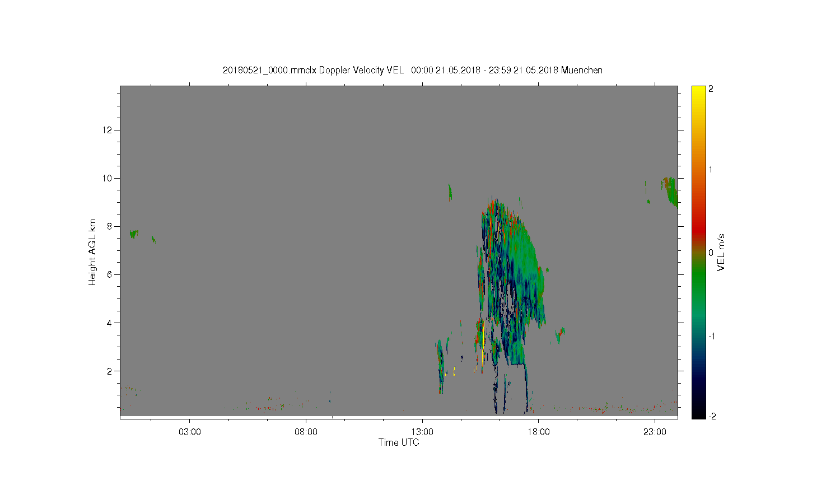This screenshot has height=504, width=840.
Task: Click the 'VEL m/s' colorbar label
Action: point(721,253)
